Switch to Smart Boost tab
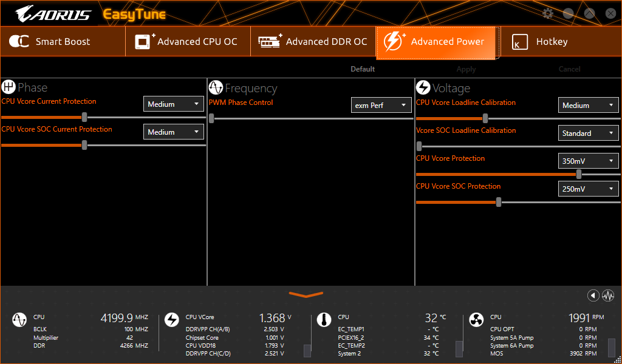 63,42
